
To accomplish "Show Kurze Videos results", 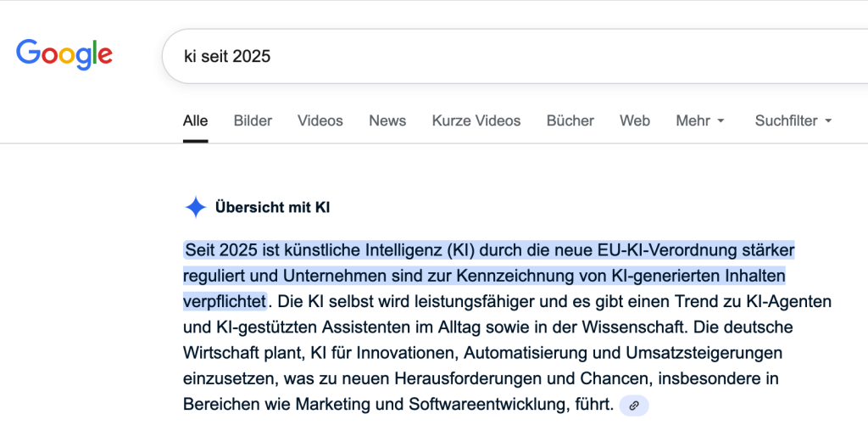I will (x=476, y=120).
